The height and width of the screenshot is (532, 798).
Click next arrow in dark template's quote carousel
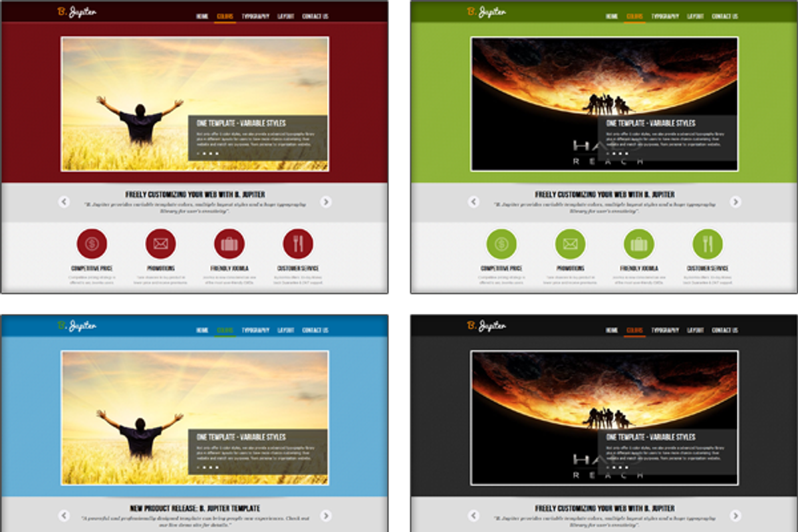[x=735, y=515]
